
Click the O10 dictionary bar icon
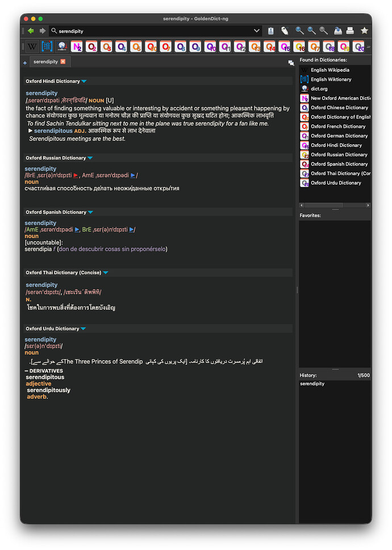[210, 46]
